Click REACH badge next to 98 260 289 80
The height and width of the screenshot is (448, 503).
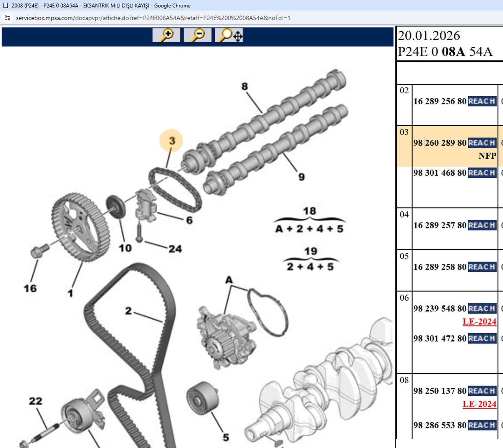482,143
